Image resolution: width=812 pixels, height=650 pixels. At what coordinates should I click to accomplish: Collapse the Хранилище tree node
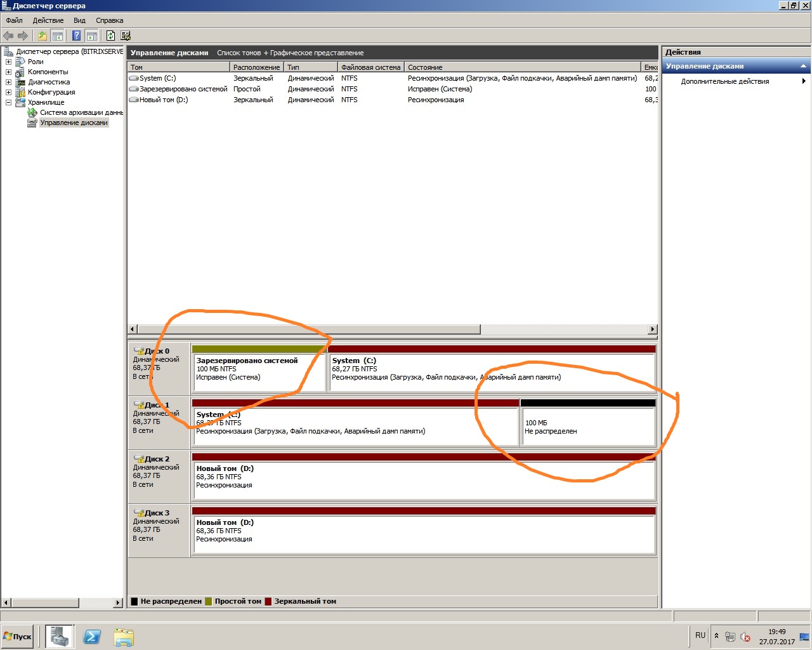[x=8, y=102]
